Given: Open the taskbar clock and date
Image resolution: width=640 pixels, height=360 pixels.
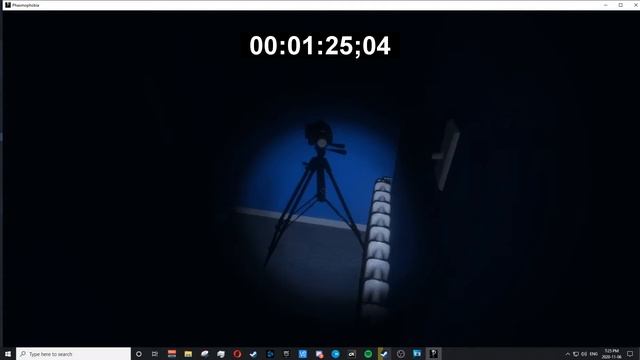Looking at the screenshot, I should (612, 354).
